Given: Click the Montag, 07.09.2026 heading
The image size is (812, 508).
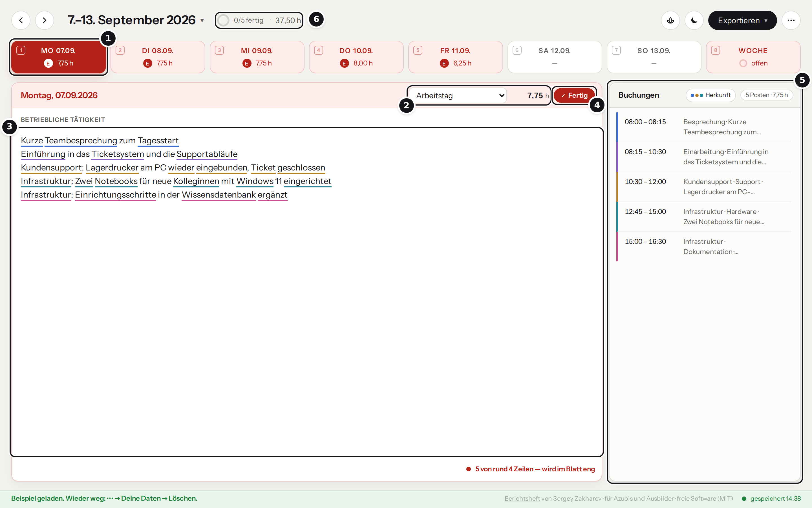Looking at the screenshot, I should tap(59, 95).
